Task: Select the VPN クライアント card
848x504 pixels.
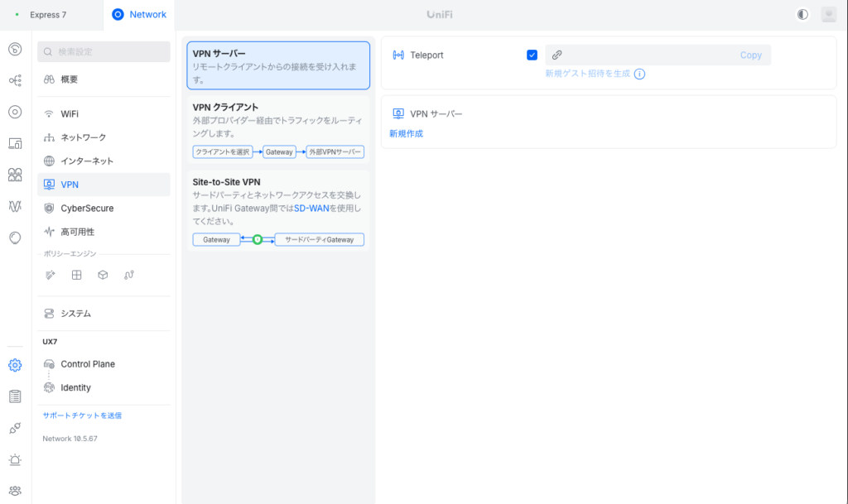Action: [x=278, y=130]
